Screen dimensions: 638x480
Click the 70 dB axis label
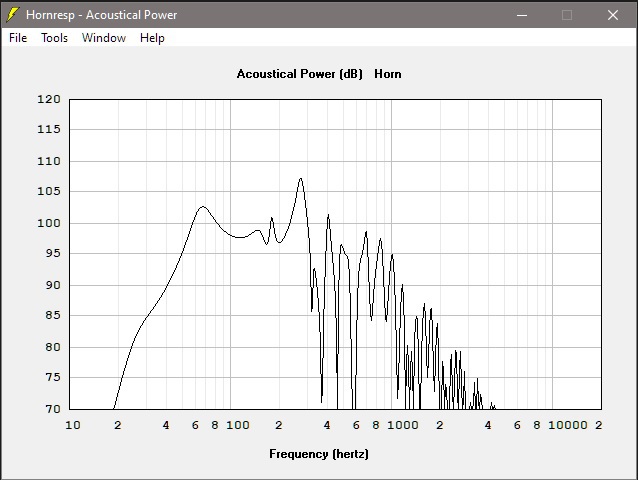tap(52, 409)
